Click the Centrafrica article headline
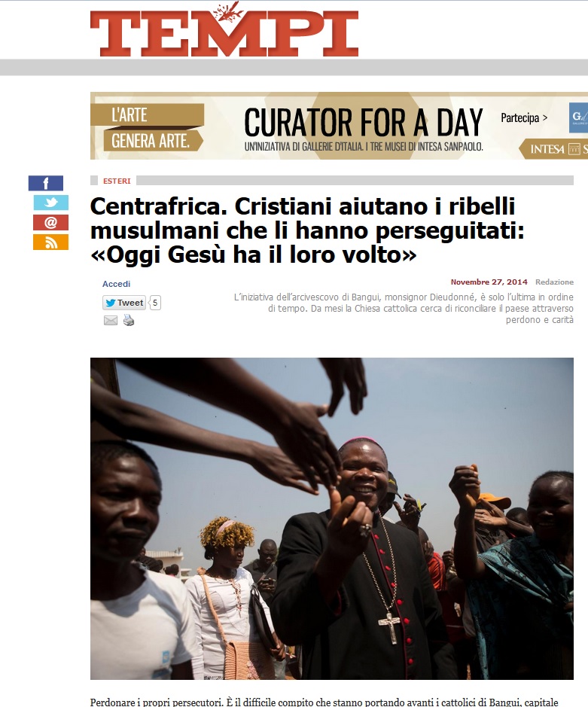Viewport: 588px width, 707px height. [x=307, y=230]
